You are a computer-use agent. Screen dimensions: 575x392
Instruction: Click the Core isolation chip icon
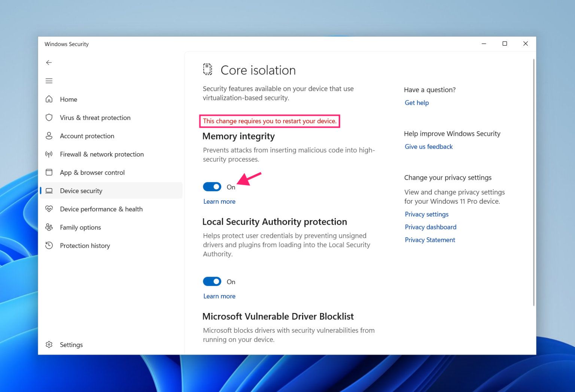tap(208, 70)
